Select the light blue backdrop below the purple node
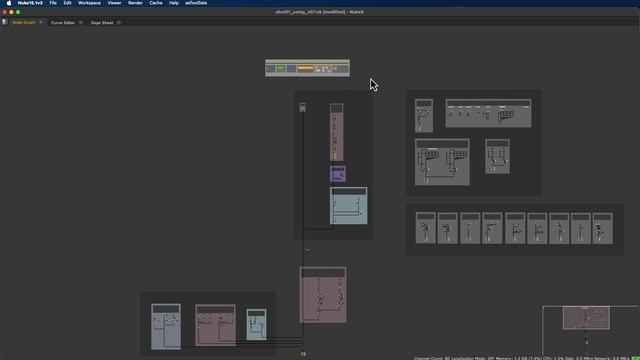The width and height of the screenshot is (640, 360). (349, 206)
